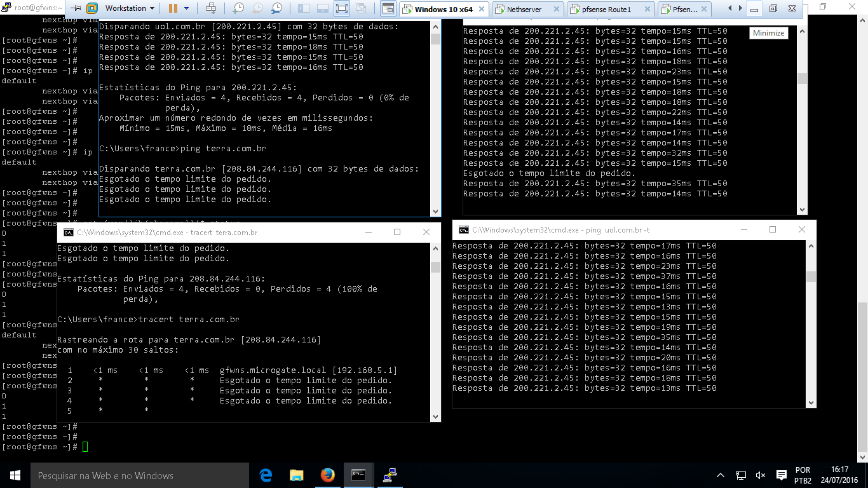Show the VMware console view
Viewport: 868px width, 488px height.
(388, 9)
